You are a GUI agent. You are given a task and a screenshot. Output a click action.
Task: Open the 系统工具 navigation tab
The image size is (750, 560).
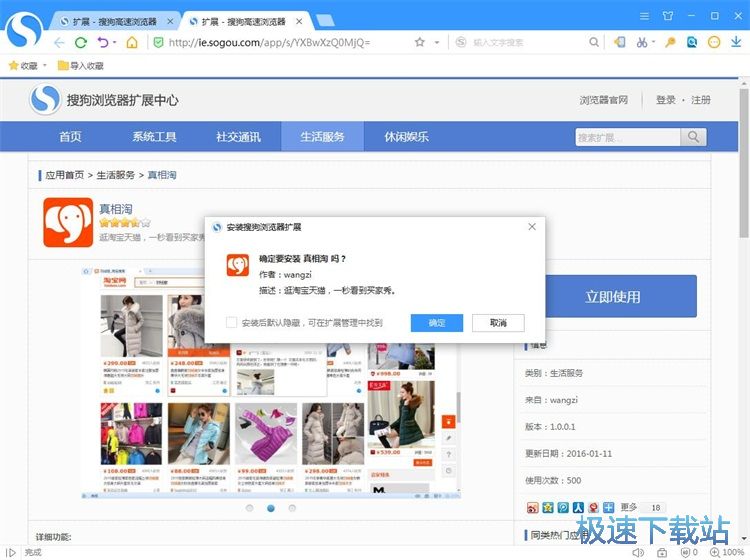coord(154,137)
